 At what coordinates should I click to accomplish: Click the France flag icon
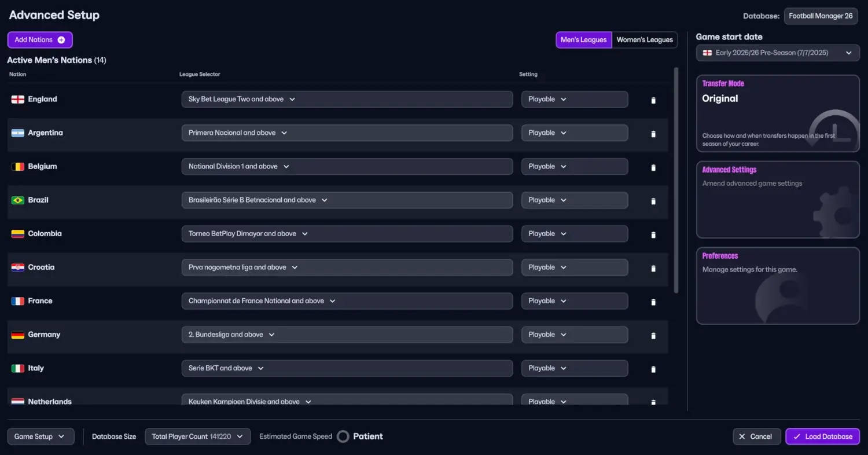pyautogui.click(x=18, y=301)
